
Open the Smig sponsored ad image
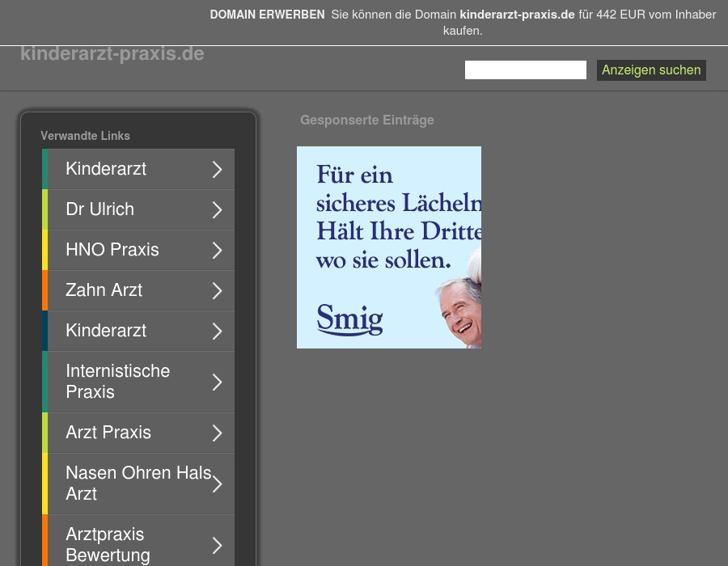point(388,247)
